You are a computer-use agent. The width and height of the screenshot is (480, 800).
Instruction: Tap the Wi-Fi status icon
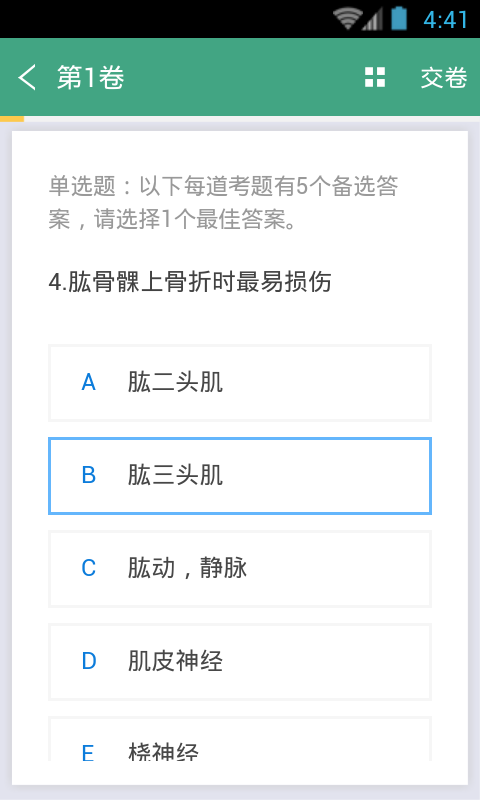347,19
